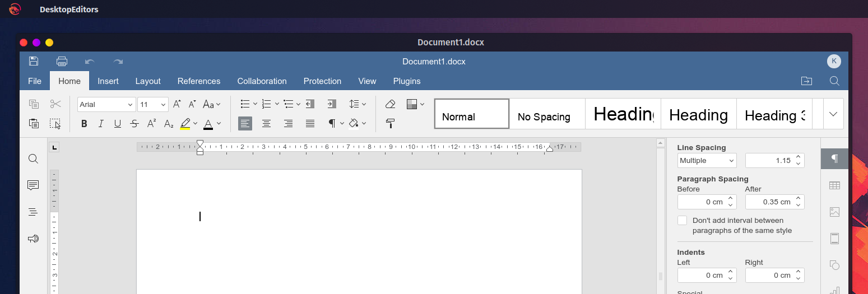The image size is (868, 294).
Task: Open header and footer settings in the right sidebar
Action: pos(834,239)
